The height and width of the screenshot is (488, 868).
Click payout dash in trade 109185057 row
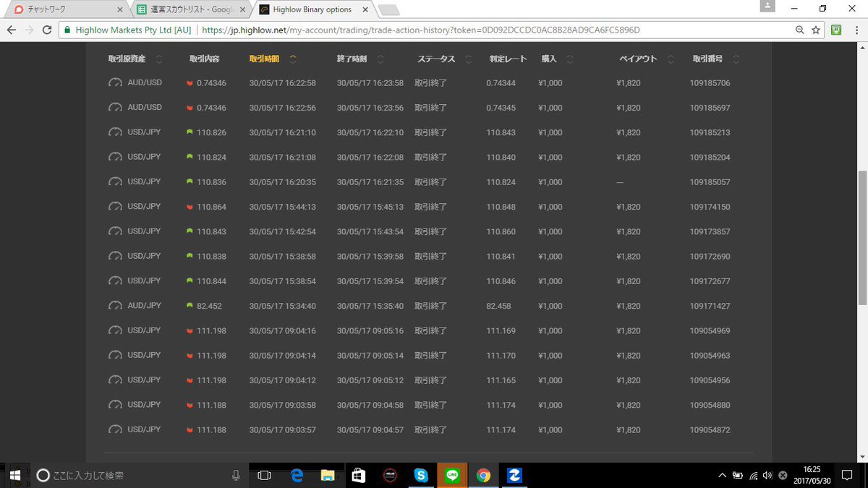(x=620, y=182)
